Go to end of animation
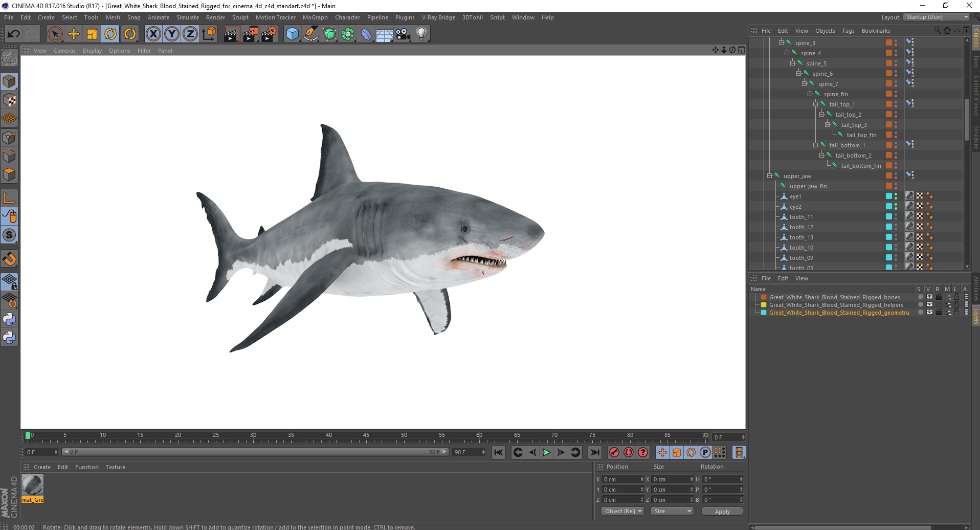This screenshot has width=980, height=530. 594,452
